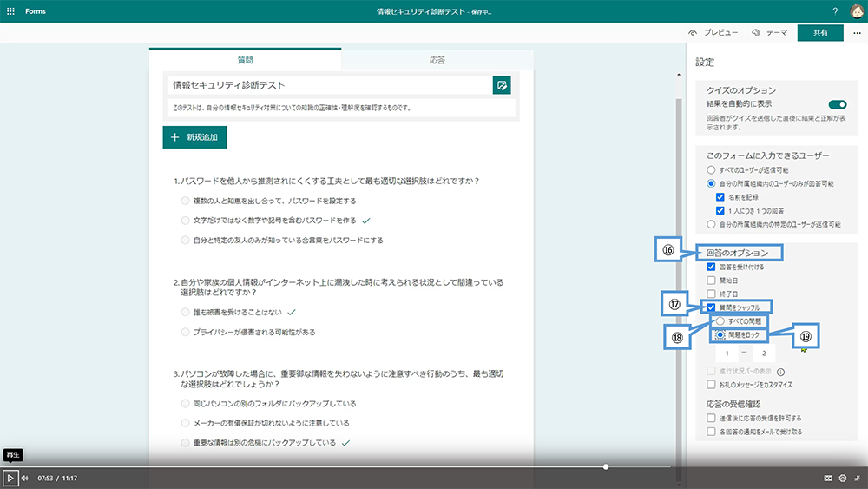Click the fullscreen icon in the video player
The image size is (868, 489).
pos(857,478)
